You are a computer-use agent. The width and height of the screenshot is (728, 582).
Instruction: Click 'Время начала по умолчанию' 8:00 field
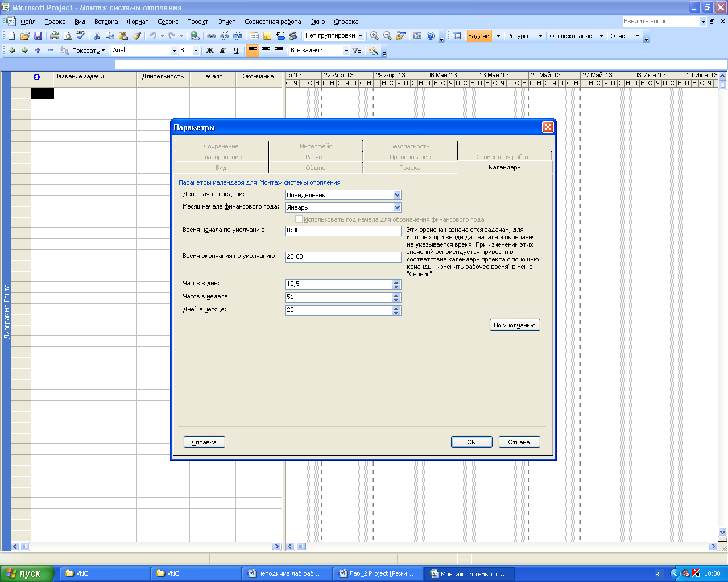click(x=343, y=231)
